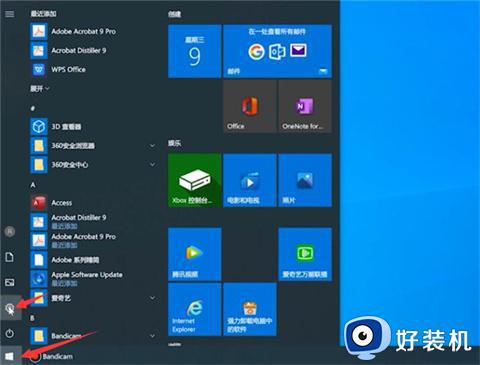The width and height of the screenshot is (480, 365).
Task: Expand the 360安全浏览器 folder
Action: 152,146
